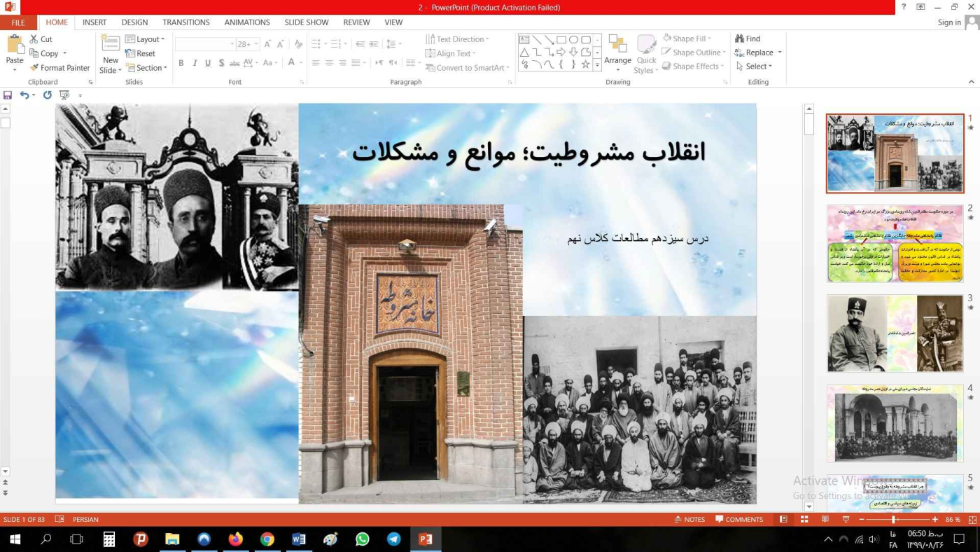Viewport: 980px width, 552px height.
Task: Open Slide Sorter view from status bar
Action: coord(804,519)
